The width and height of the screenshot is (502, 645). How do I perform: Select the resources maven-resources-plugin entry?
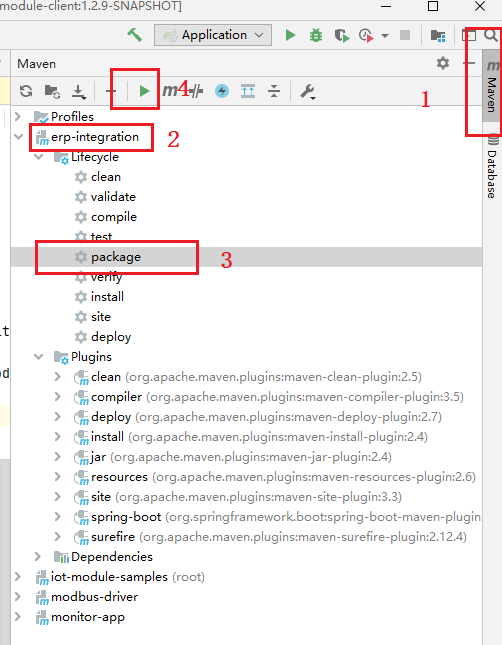(275, 477)
